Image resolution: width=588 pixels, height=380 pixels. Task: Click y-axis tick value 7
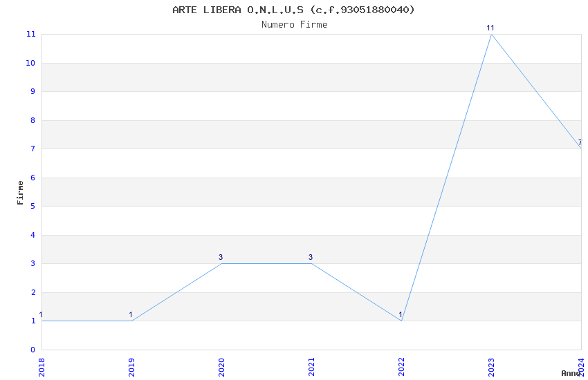point(33,149)
